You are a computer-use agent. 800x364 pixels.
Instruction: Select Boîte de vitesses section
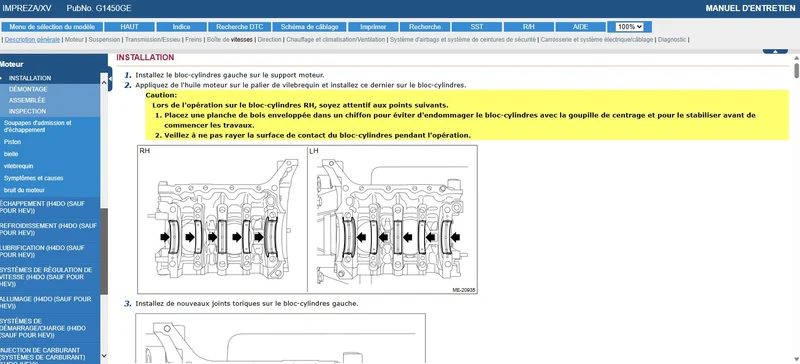coord(230,40)
